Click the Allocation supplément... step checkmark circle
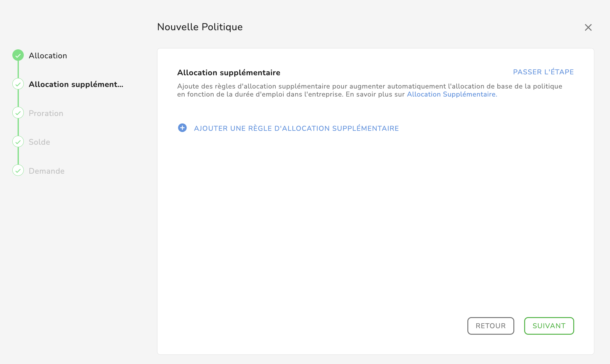Screen dimensions: 610x364 [18, 84]
